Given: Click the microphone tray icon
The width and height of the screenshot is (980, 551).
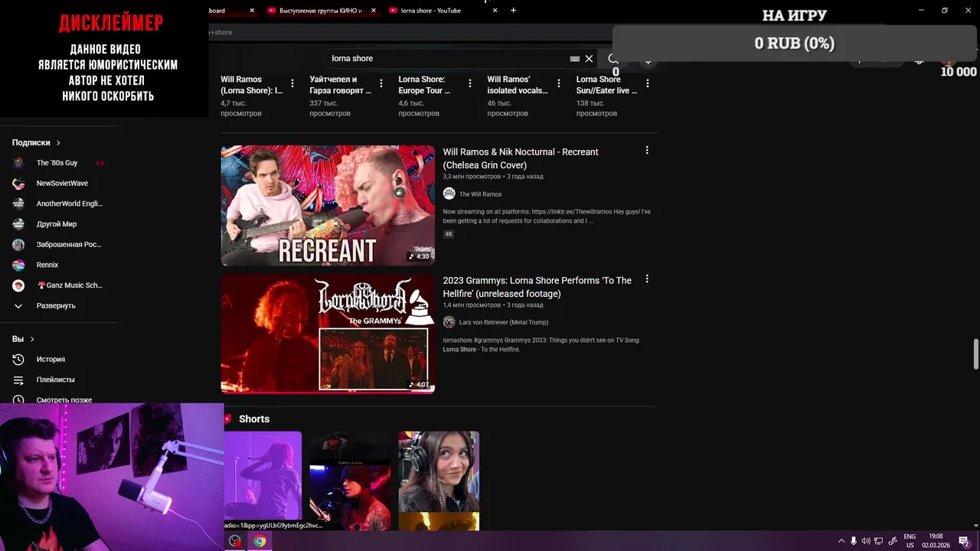Looking at the screenshot, I should (x=854, y=541).
